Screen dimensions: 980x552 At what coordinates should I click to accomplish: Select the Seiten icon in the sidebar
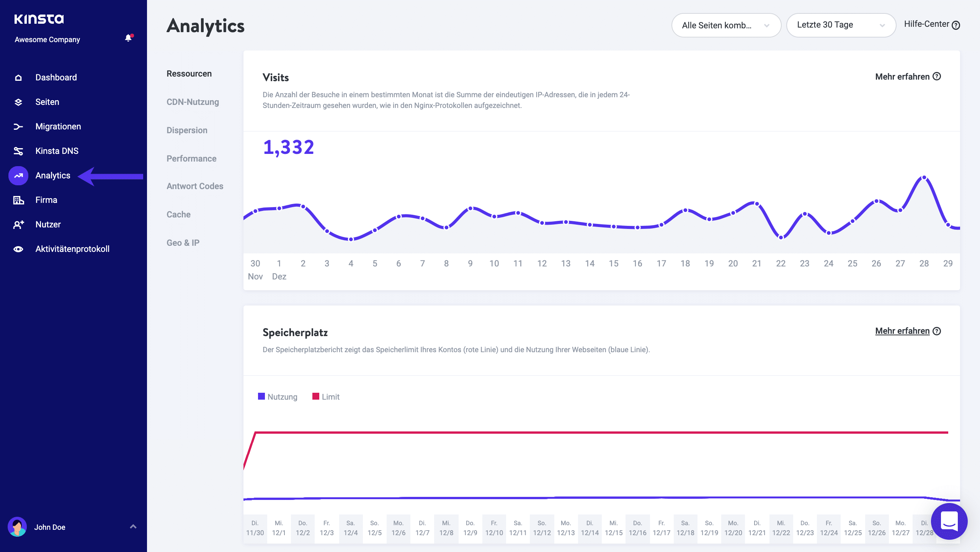tap(18, 102)
